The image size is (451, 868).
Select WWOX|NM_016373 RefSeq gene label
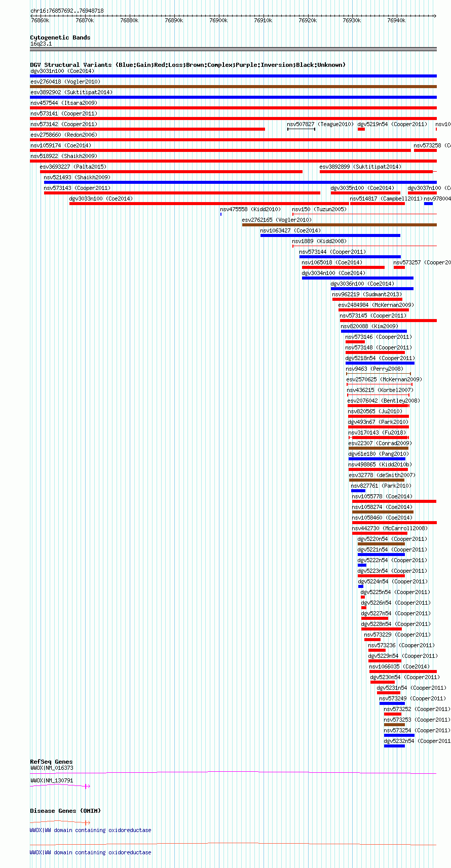pyautogui.click(x=52, y=768)
